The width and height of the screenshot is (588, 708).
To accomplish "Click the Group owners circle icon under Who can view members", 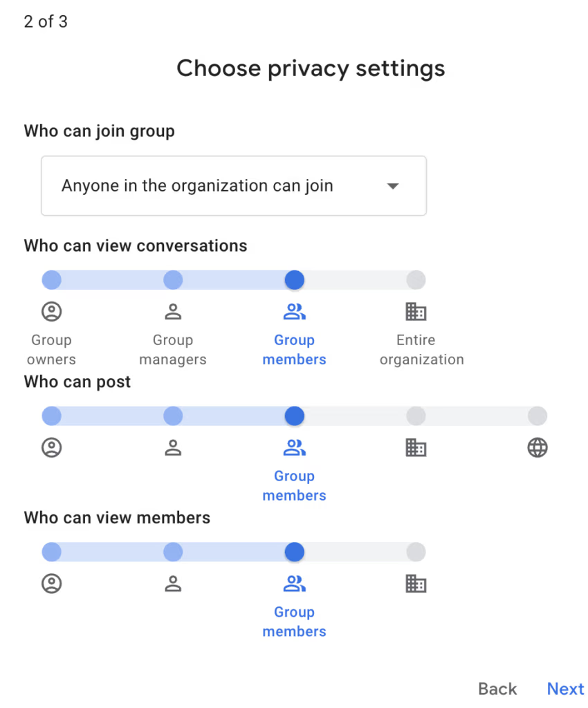I will pos(51,584).
